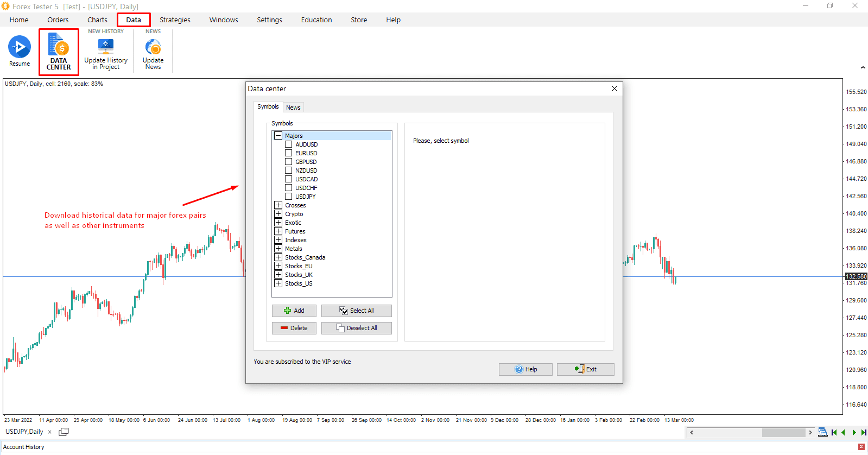Screen dimensions: 868x455
Task: Click the Delete symbol button
Action: (x=294, y=328)
